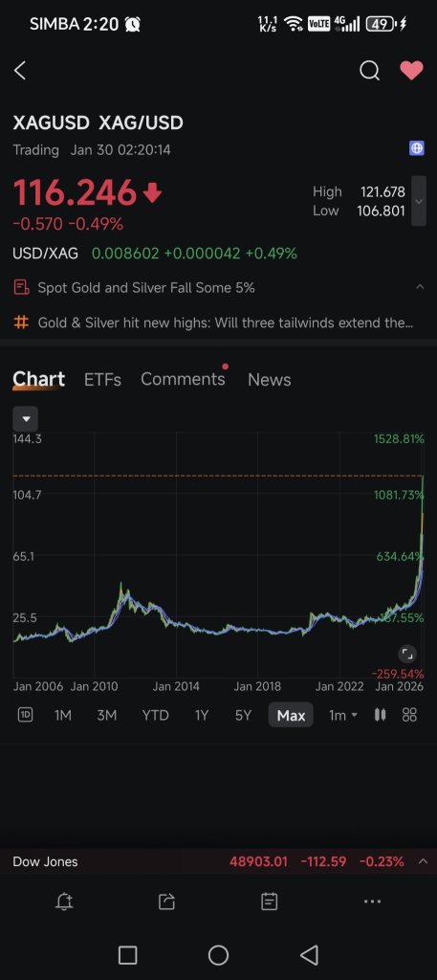Open the 1m interval dropdown

pos(342,715)
